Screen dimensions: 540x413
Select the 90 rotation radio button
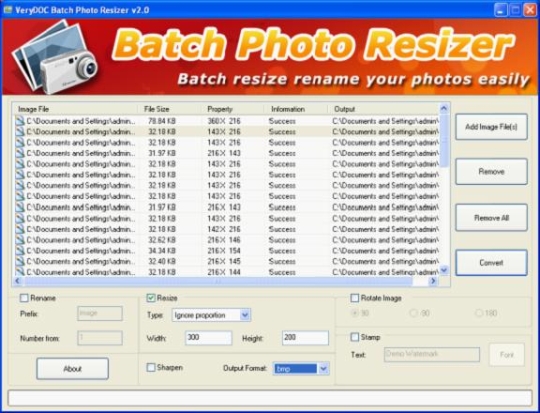(354, 313)
